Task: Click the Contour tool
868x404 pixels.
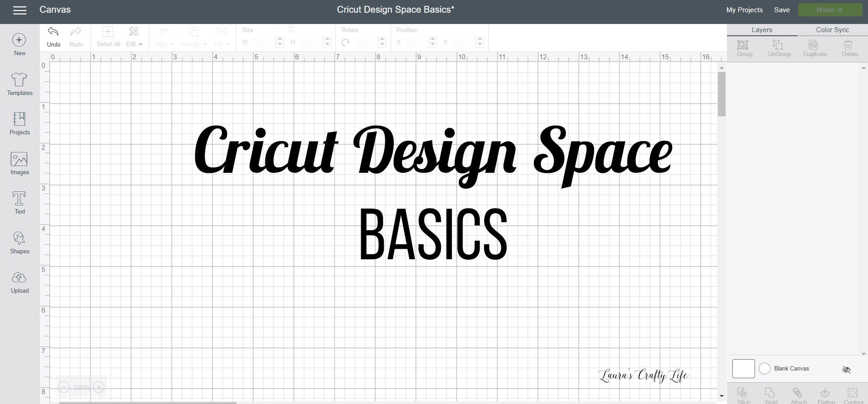Action: click(x=854, y=395)
